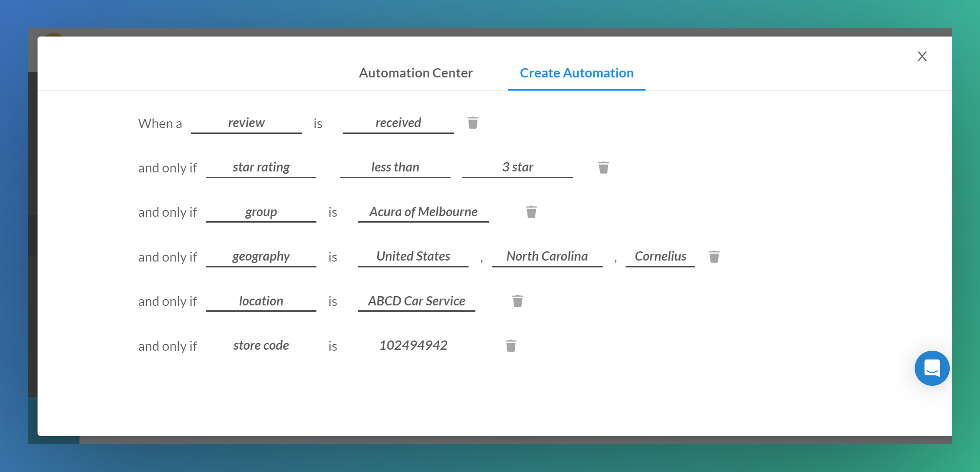Open the 'review' trigger dropdown
Viewport: 980px width, 472px height.
246,123
